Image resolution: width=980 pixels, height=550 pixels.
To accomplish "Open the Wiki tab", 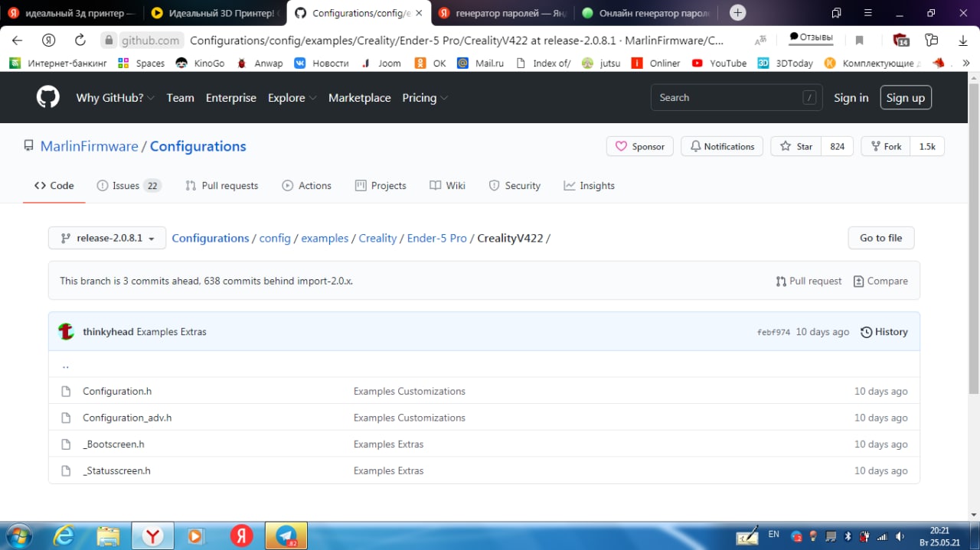I will coord(447,186).
